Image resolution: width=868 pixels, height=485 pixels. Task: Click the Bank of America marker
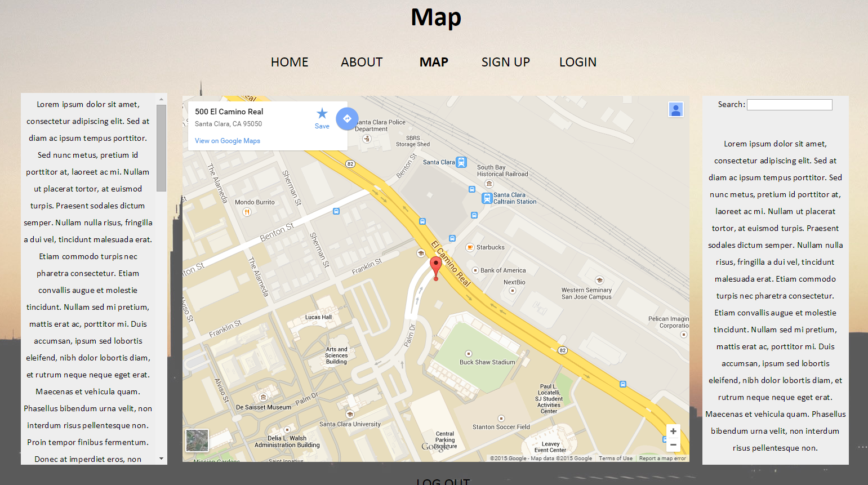coord(475,270)
